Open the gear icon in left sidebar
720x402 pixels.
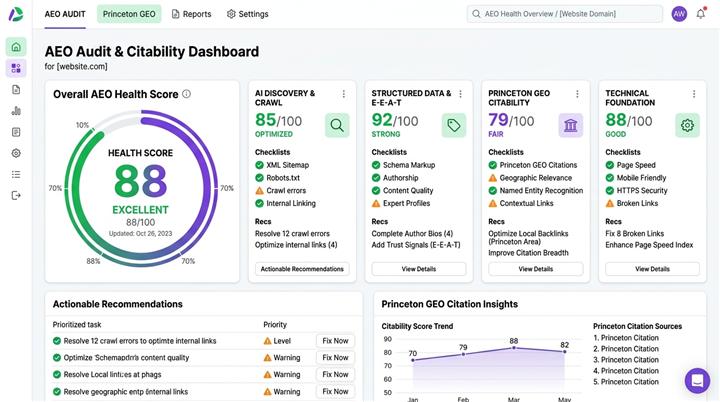click(16, 153)
